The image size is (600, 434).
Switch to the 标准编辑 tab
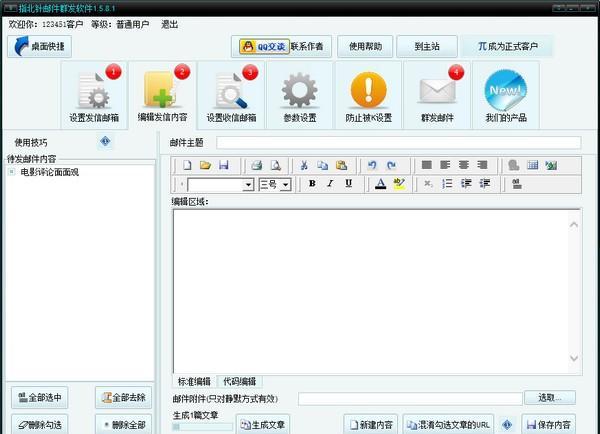[x=194, y=381]
